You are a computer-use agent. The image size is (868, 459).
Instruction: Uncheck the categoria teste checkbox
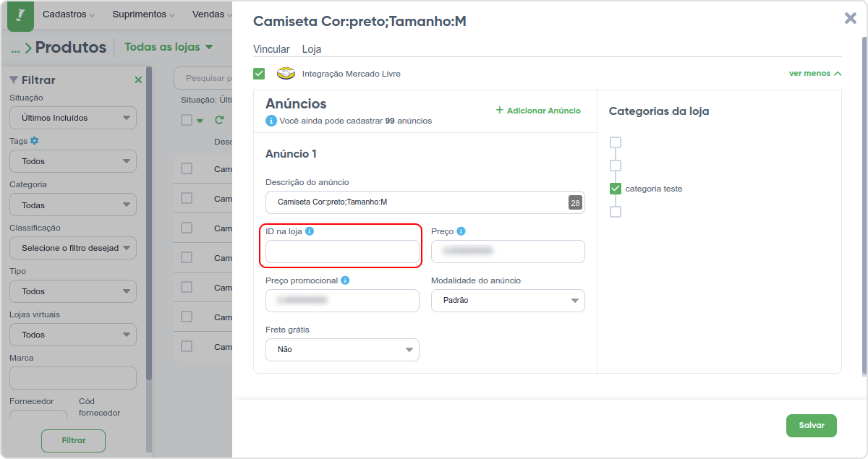point(616,189)
